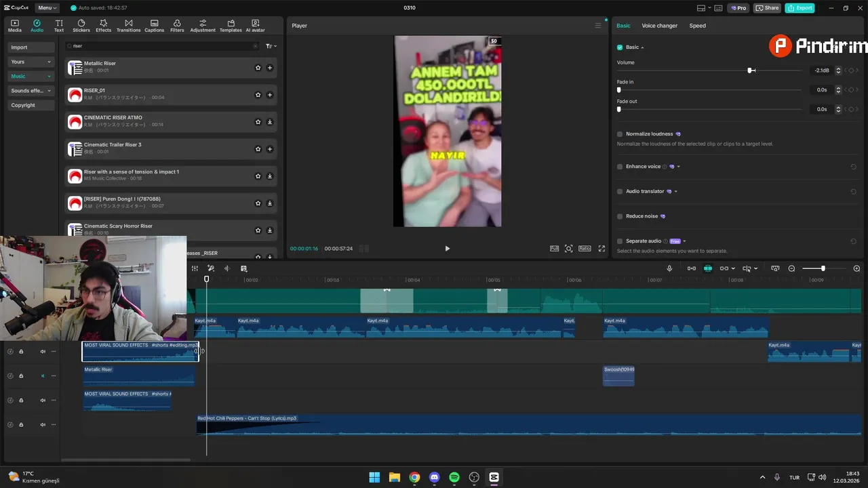Select the Copyright category
868x488 pixels.
click(31, 105)
